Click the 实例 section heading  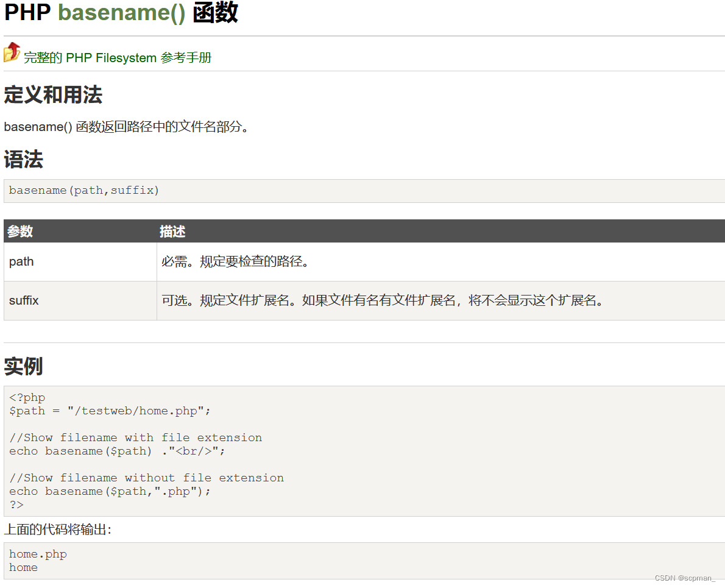pos(23,366)
